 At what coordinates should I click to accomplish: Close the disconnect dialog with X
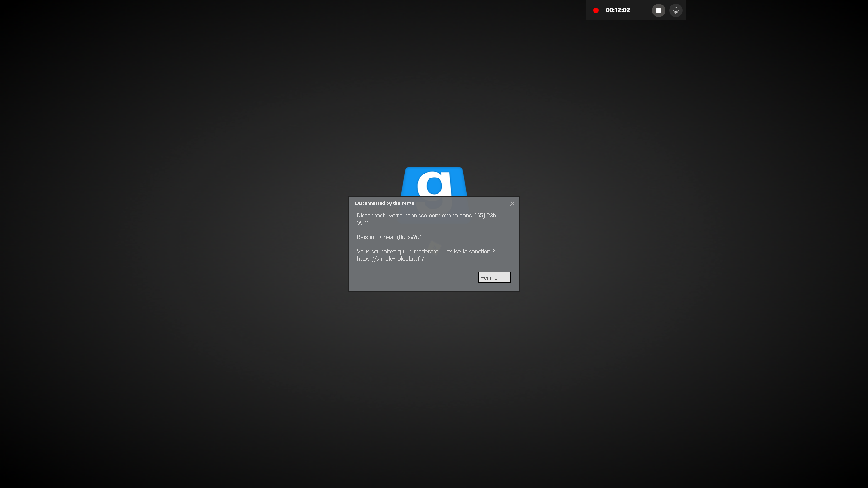[512, 204]
